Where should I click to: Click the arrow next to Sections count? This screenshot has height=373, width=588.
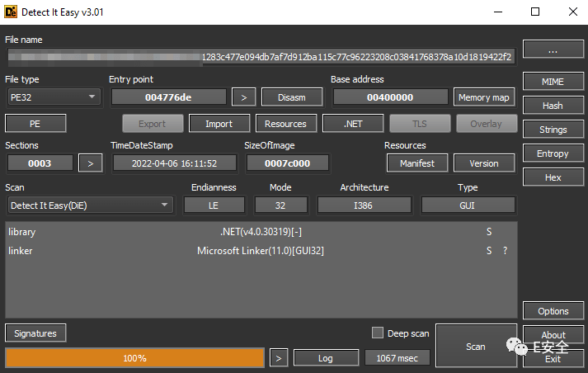tap(91, 163)
